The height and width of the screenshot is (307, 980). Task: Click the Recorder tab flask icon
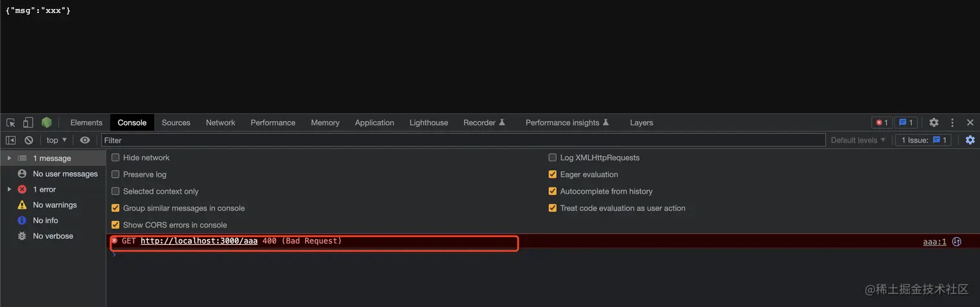tap(502, 122)
